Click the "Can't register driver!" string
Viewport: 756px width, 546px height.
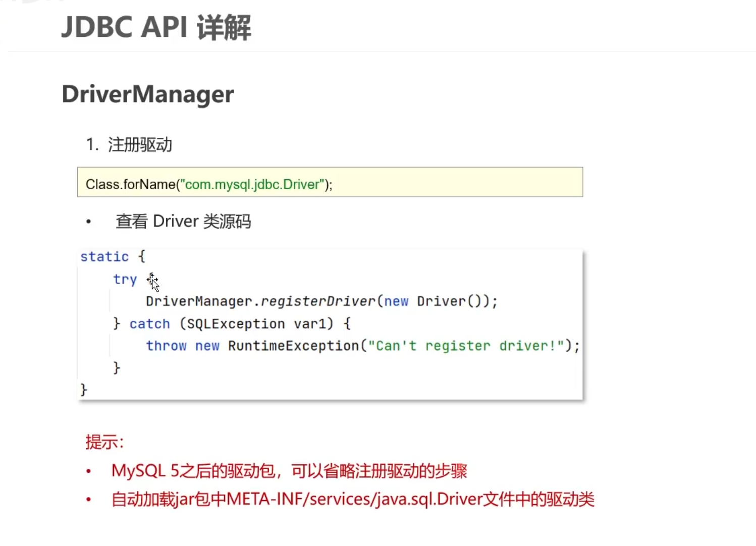coord(466,346)
